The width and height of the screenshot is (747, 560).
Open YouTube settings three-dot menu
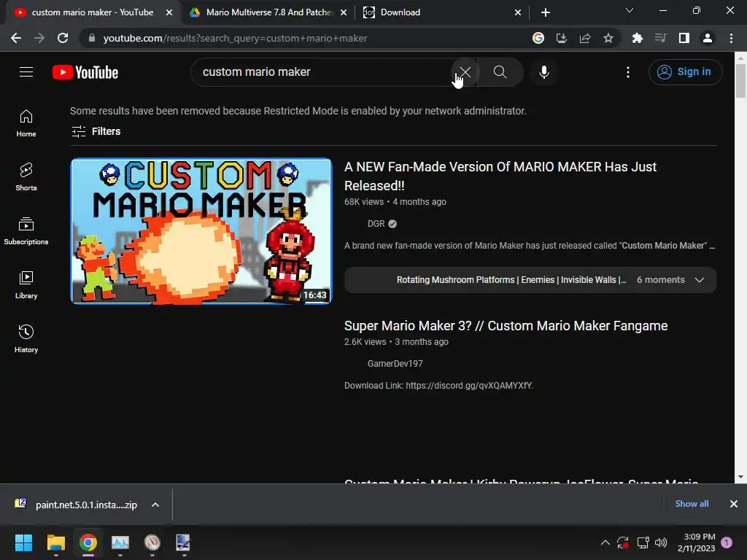(628, 72)
